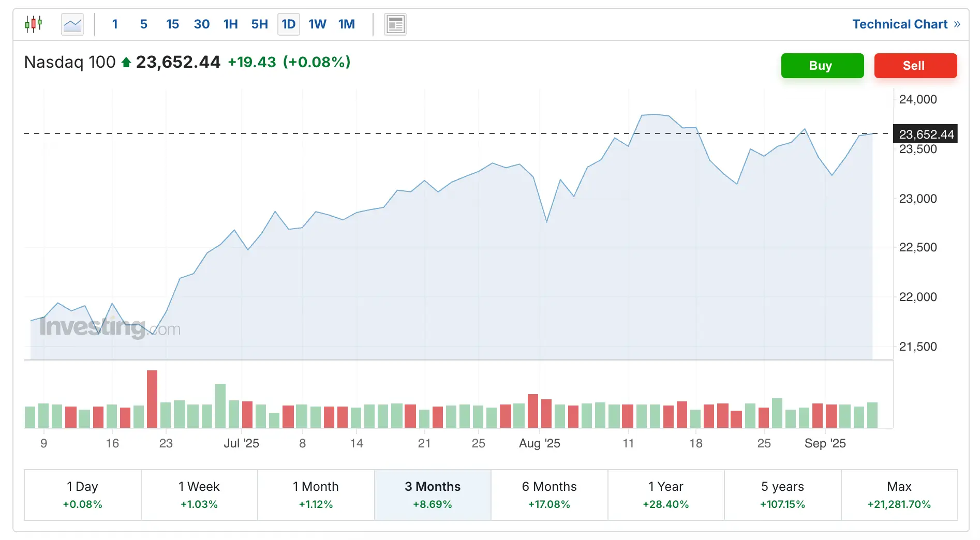
Task: Open the Technical Chart link
Action: tap(900, 24)
